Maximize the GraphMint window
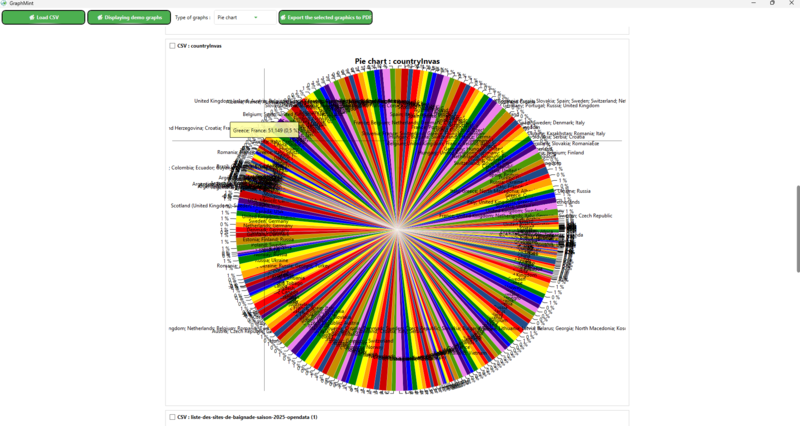Viewport: 800px width, 426px height. [772, 3]
